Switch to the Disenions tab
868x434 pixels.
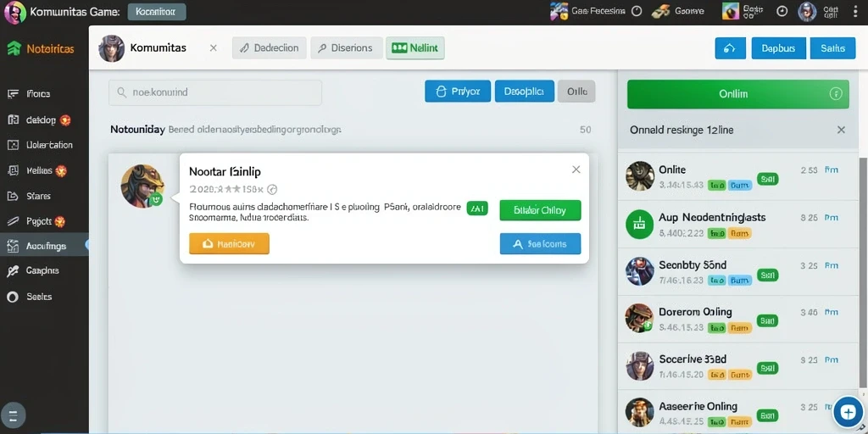pyautogui.click(x=346, y=48)
